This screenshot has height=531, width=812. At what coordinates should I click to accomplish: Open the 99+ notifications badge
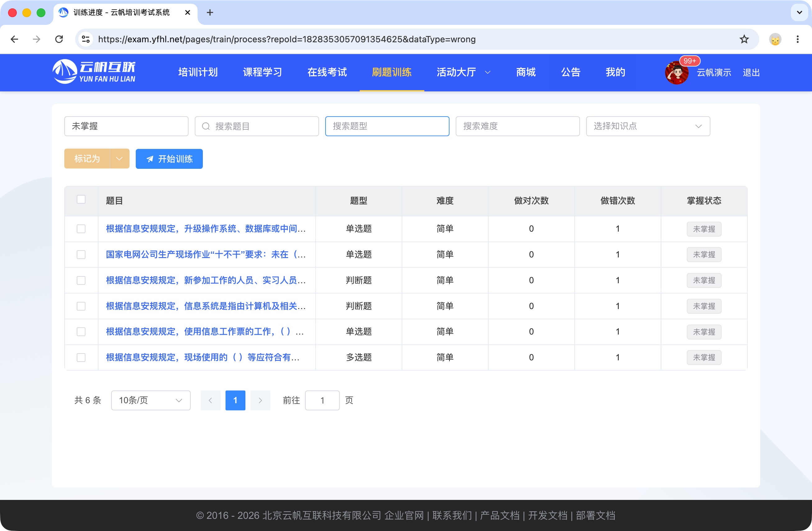[690, 61]
